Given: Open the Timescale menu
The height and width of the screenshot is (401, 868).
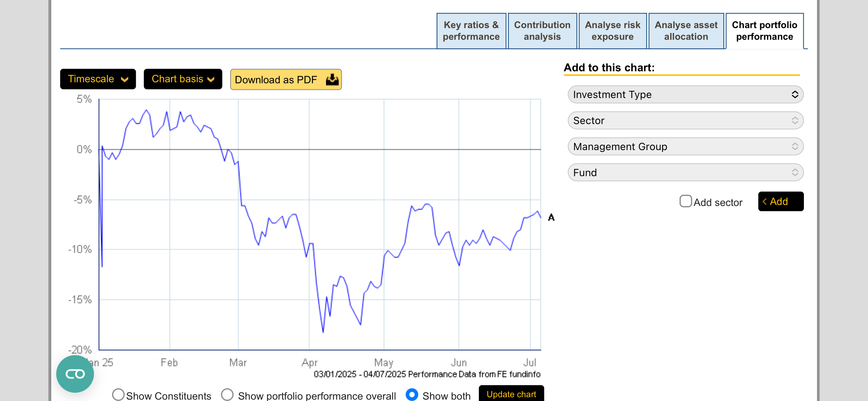Looking at the screenshot, I should click(x=98, y=79).
